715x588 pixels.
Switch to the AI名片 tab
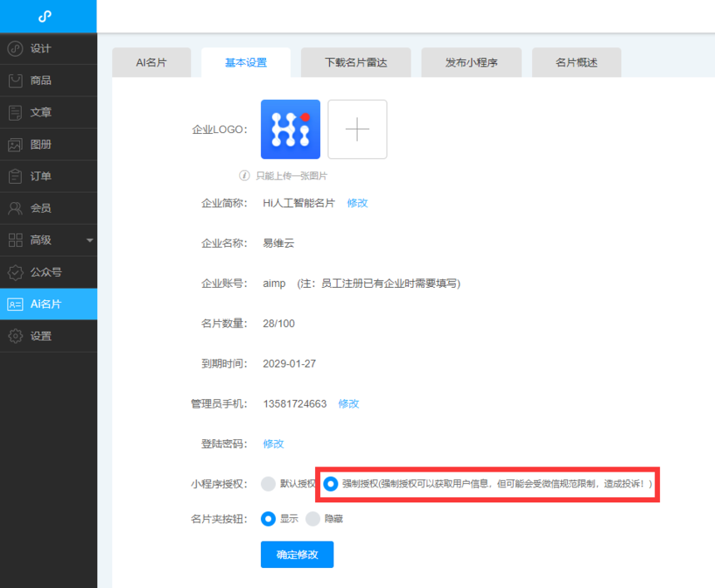151,62
